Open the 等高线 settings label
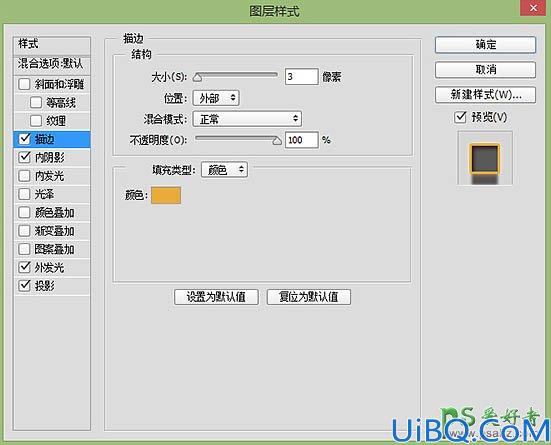Screen dimensions: 551x445 tap(61, 103)
